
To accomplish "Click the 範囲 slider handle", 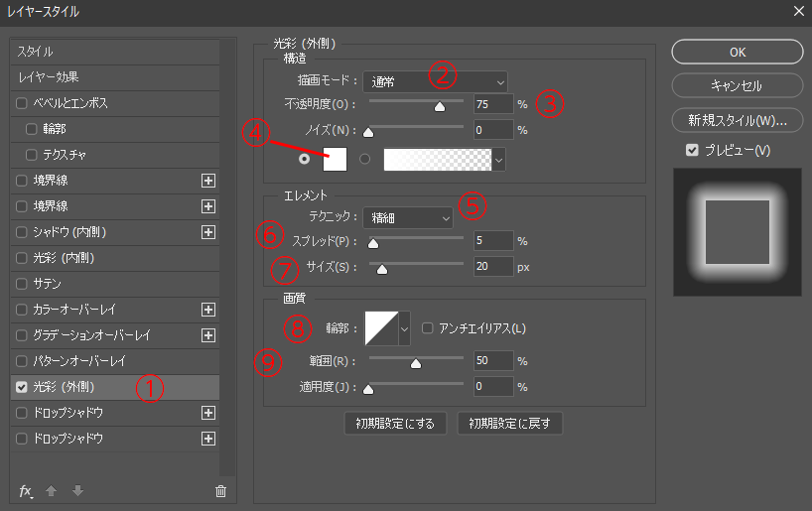I will click(416, 363).
